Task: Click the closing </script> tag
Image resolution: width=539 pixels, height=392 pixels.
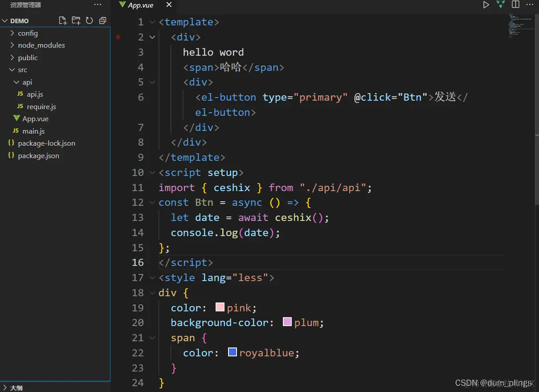Action: pyautogui.click(x=186, y=262)
